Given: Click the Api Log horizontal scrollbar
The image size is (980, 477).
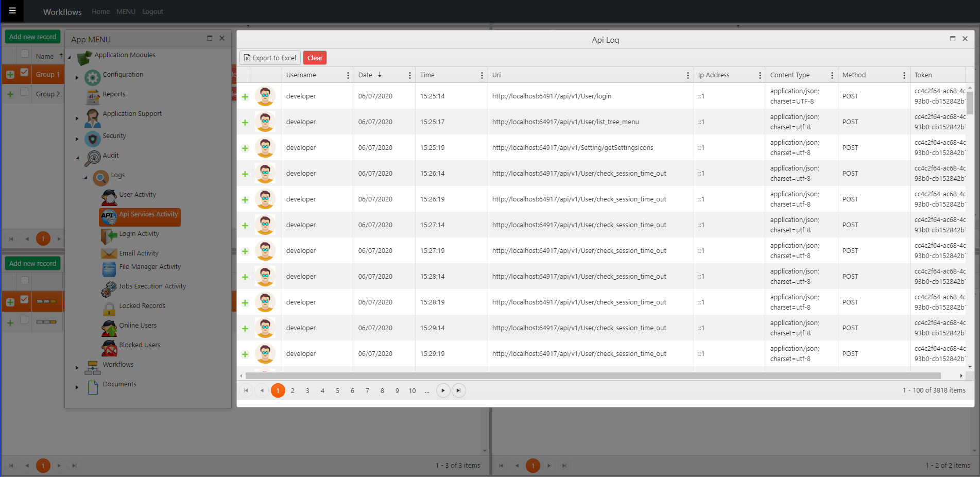Looking at the screenshot, I should pos(593,376).
